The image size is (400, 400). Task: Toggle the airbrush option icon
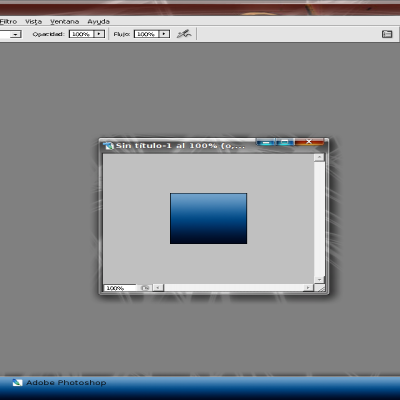[x=184, y=34]
